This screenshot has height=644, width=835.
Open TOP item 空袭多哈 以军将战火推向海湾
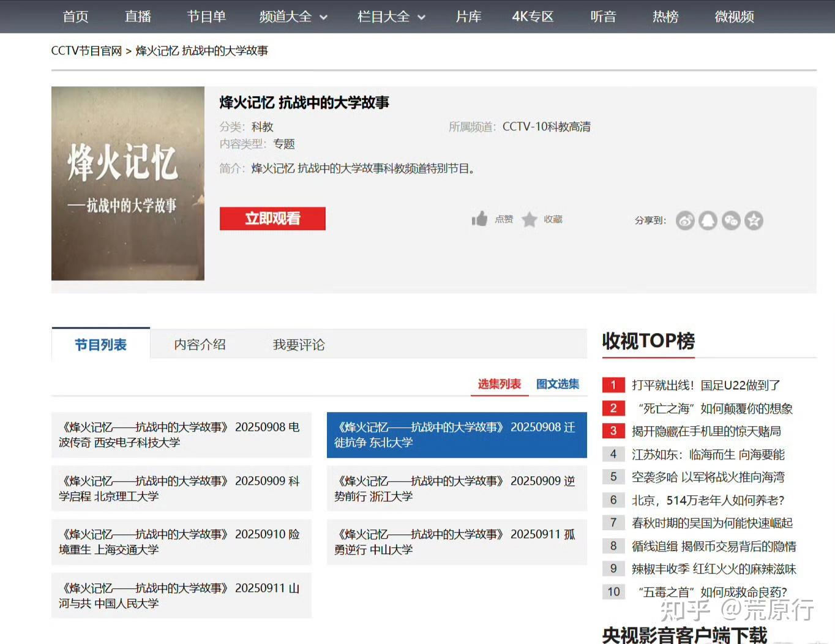coord(708,477)
